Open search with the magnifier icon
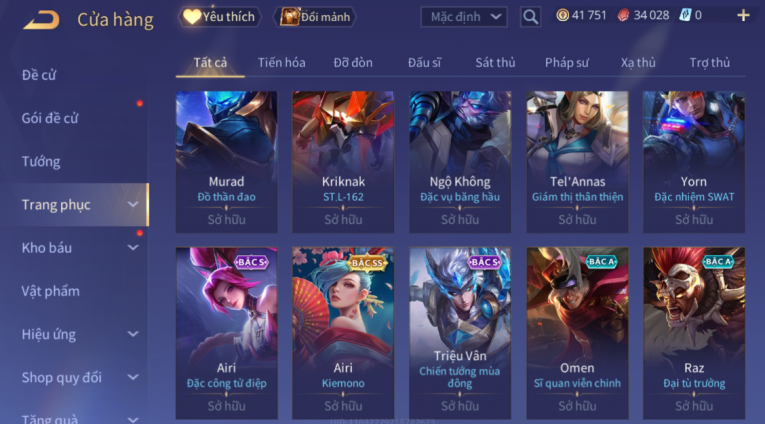Screen dimensions: 765x424 [530, 17]
